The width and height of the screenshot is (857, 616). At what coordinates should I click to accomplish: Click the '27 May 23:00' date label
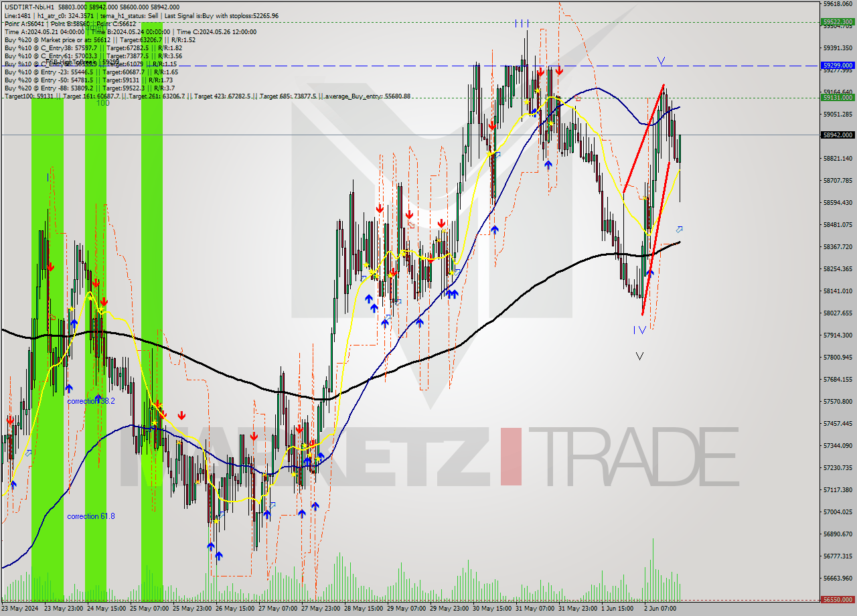pos(321,609)
